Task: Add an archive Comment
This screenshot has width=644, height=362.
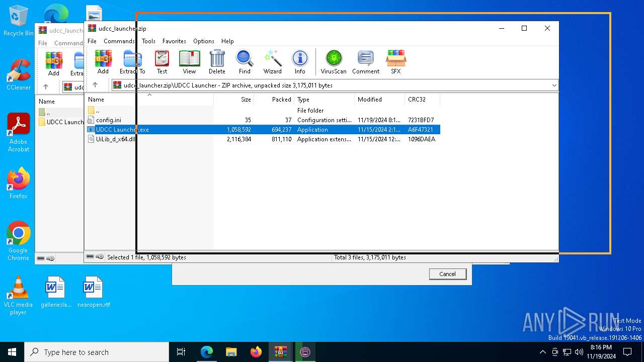Action: (366, 62)
